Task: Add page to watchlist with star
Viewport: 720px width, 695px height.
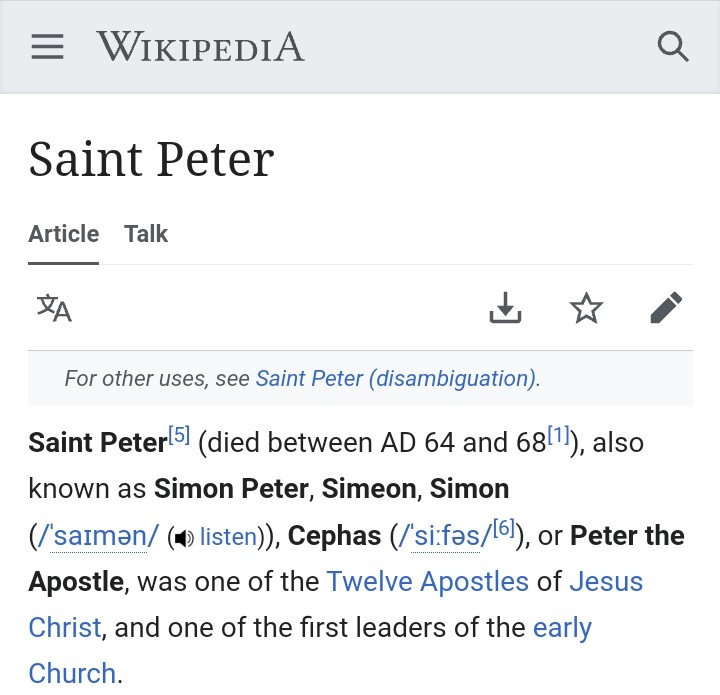Action: [x=586, y=308]
